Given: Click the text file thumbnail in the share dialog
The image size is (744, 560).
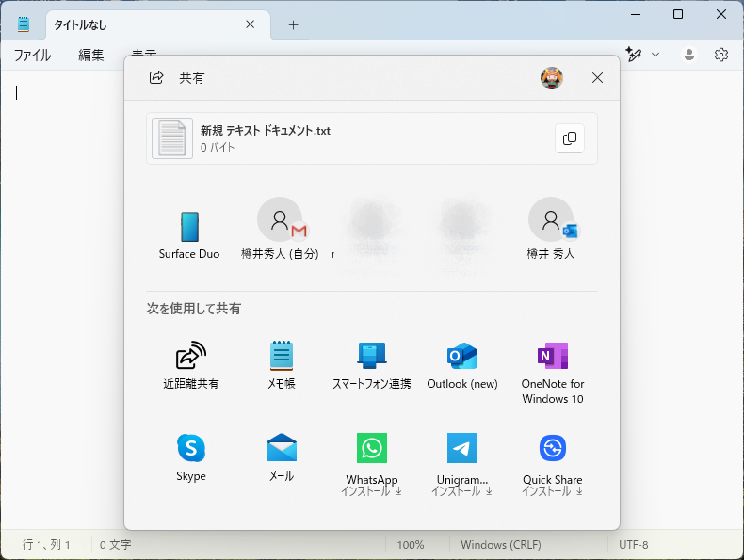Looking at the screenshot, I should coord(171,138).
